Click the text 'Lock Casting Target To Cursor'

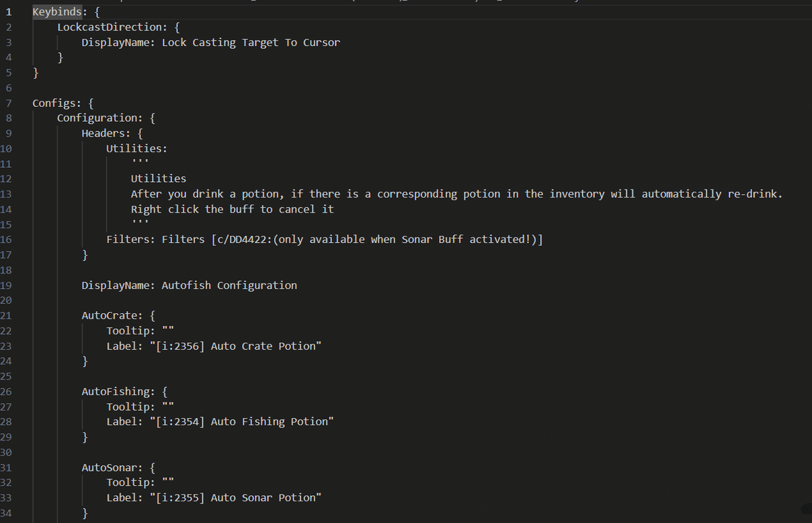250,43
